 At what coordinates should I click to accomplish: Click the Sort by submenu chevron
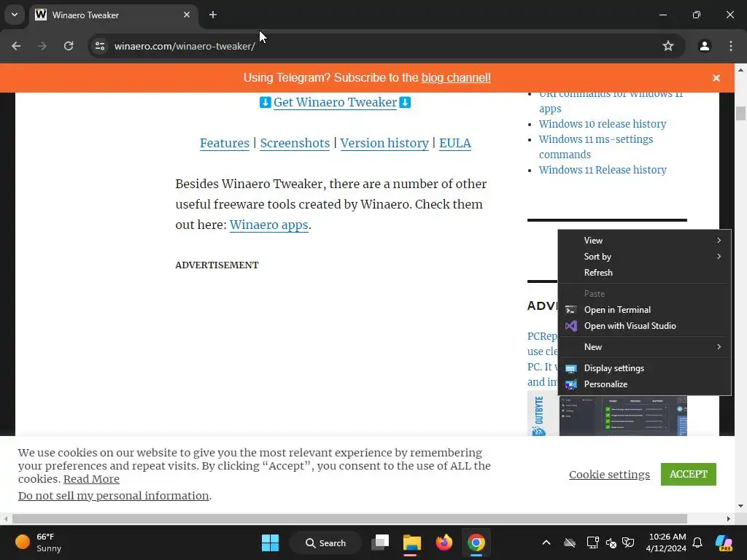(x=719, y=257)
